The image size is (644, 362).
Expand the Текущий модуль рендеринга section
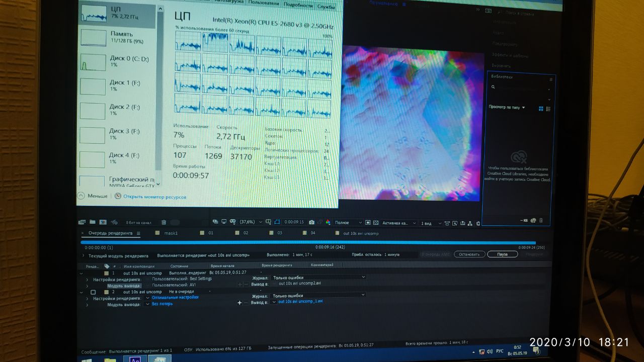pyautogui.click(x=84, y=255)
